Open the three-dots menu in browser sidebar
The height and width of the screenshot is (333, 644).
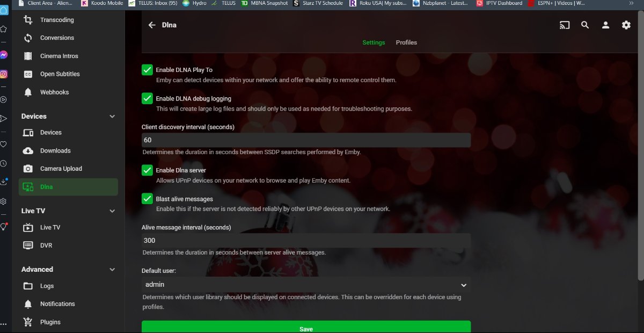pos(4,324)
